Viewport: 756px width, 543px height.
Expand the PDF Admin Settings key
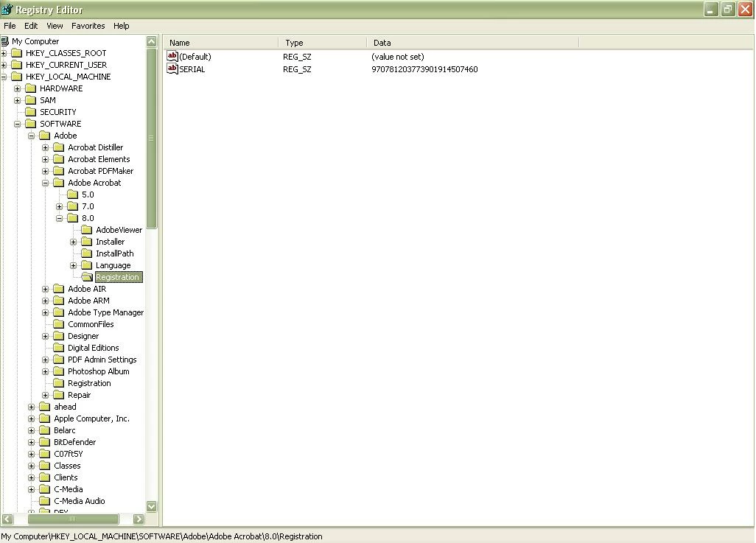(x=46, y=360)
